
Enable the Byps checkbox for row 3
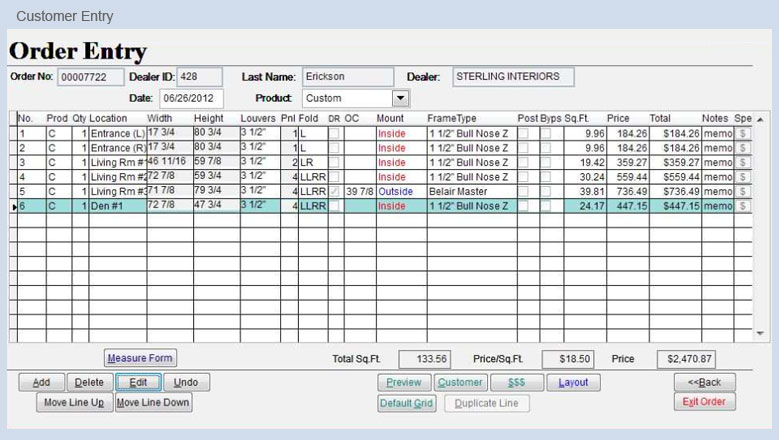tap(546, 162)
